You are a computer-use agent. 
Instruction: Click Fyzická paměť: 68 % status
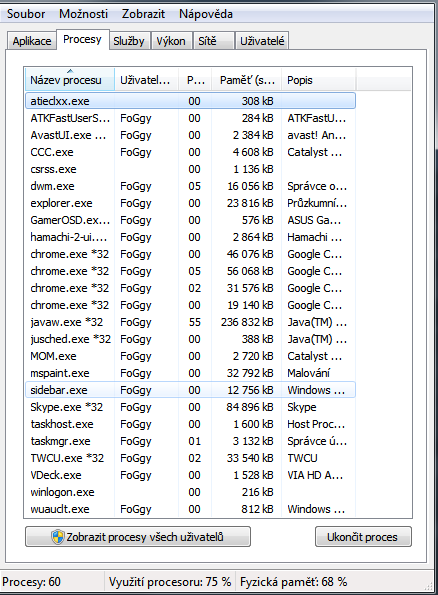[x=293, y=581]
